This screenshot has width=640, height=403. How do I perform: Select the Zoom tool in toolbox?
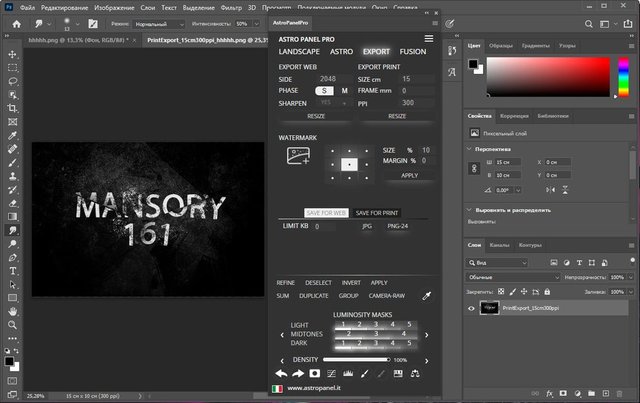click(13, 325)
